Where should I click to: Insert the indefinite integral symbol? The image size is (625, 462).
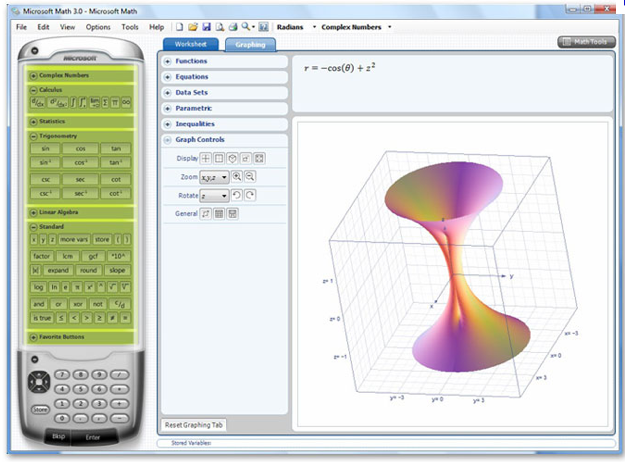point(73,102)
